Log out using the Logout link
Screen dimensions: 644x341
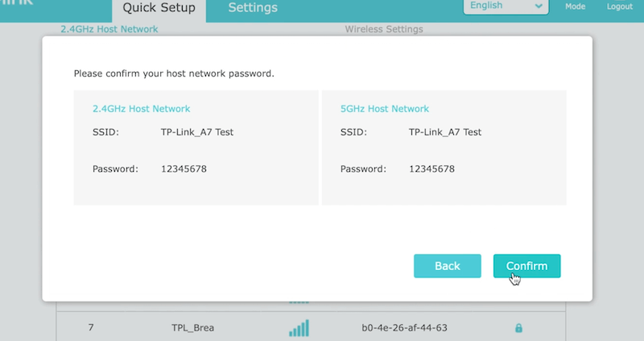click(x=619, y=6)
